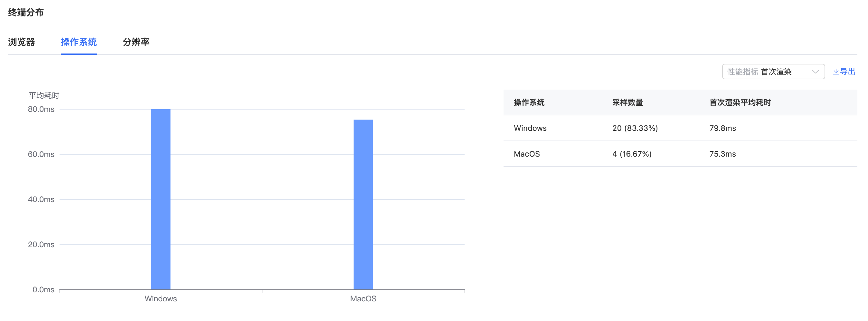This screenshot has width=868, height=321.
Task: Click the 导出 export link
Action: point(844,72)
